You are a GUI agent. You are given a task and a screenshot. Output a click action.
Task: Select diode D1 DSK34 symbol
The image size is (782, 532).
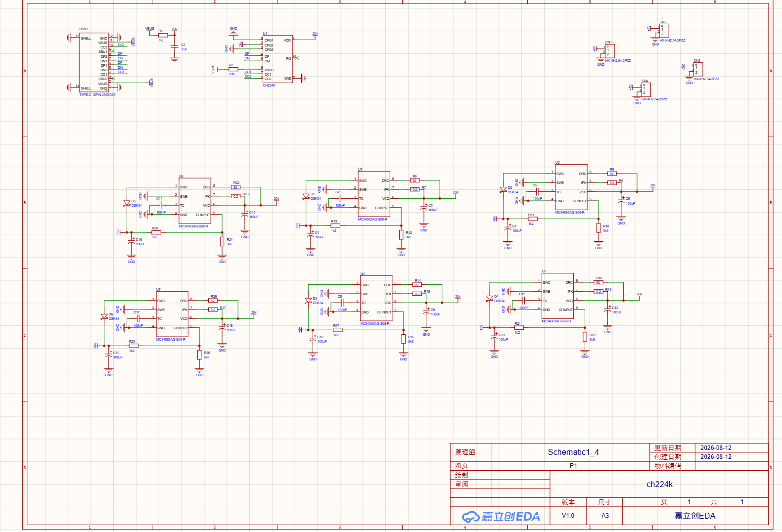point(306,196)
